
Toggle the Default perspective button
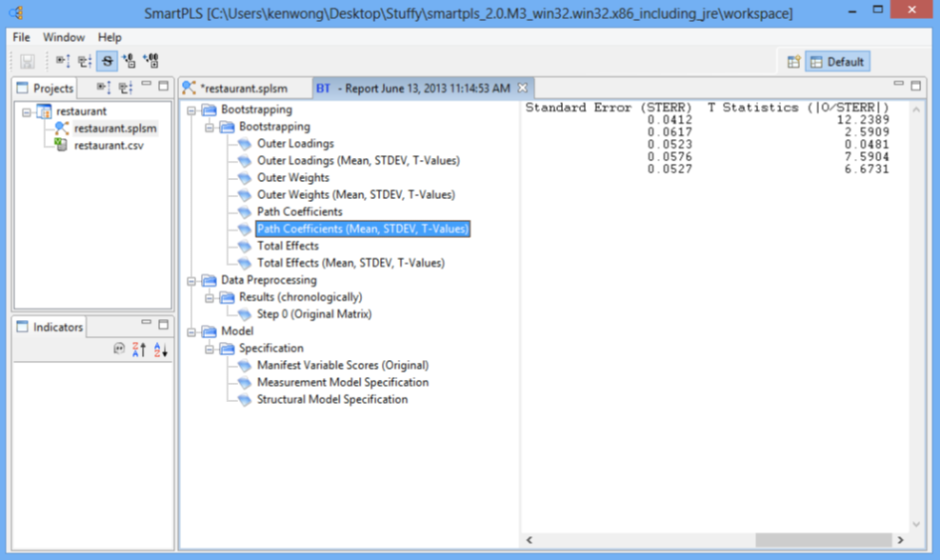pos(837,62)
